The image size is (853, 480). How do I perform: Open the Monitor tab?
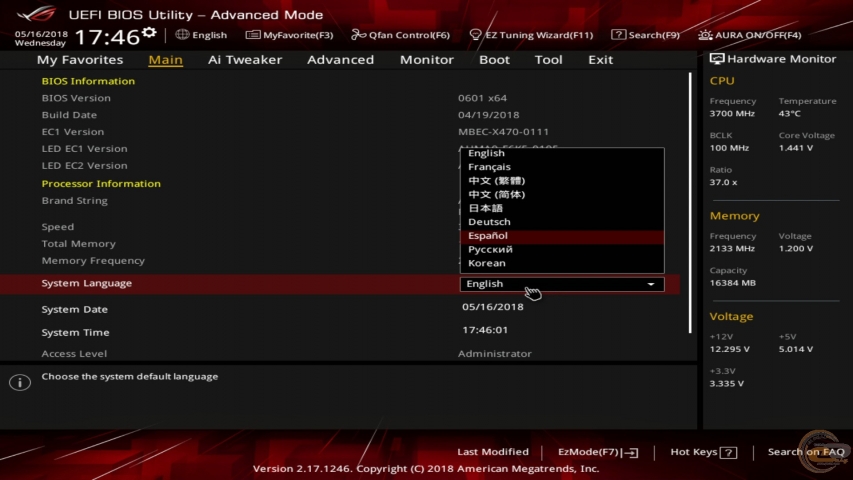(426, 59)
